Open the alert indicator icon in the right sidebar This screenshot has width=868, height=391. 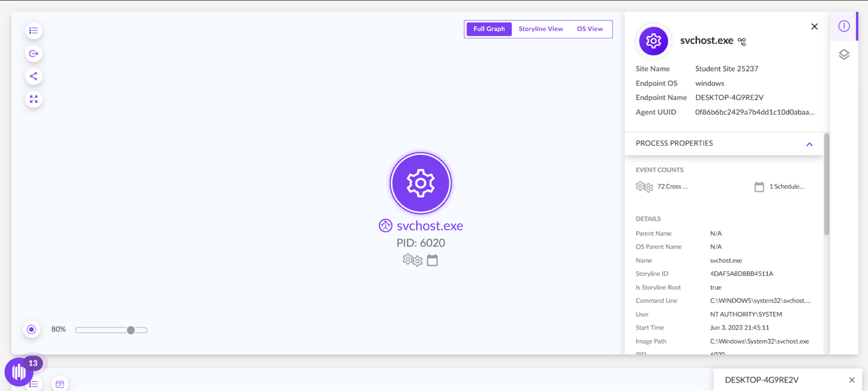(844, 26)
